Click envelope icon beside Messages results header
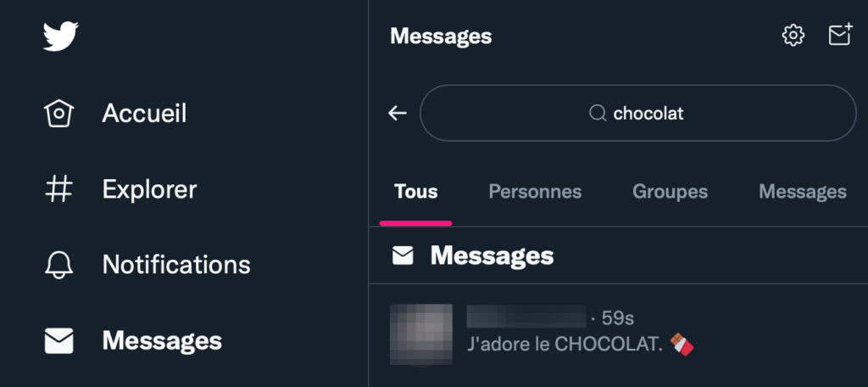868x387 pixels. coord(403,255)
